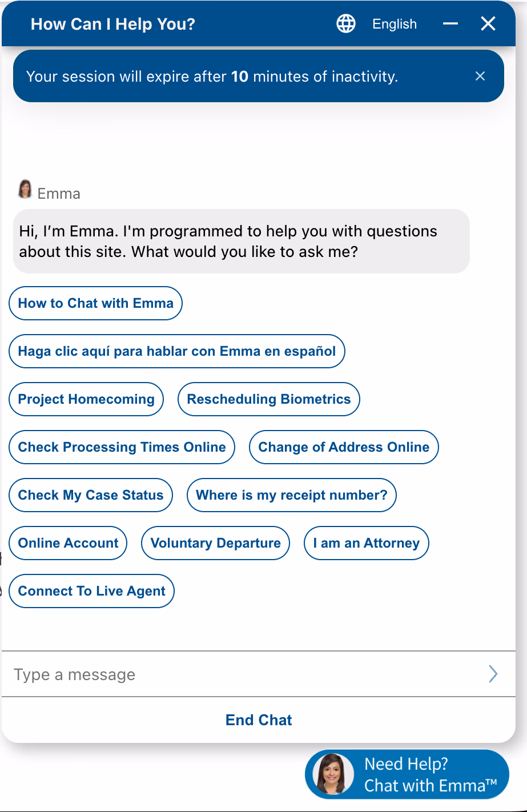Dismiss the session expiry notice
This screenshot has height=812, width=527.
pyautogui.click(x=480, y=77)
